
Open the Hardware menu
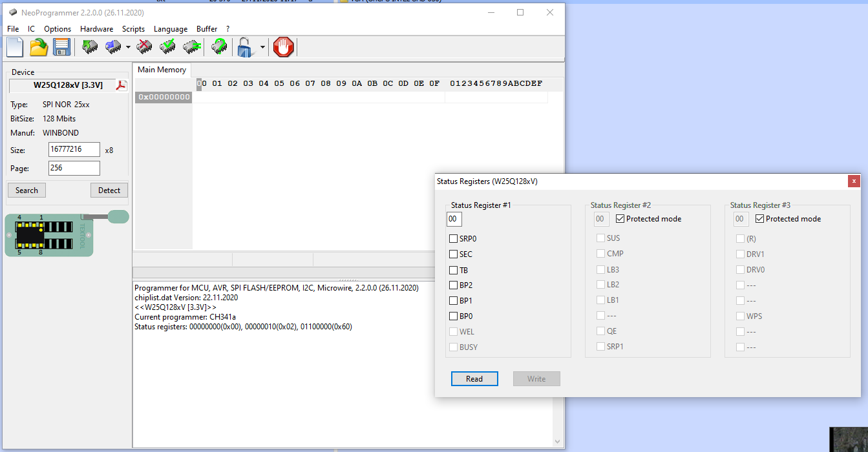click(97, 29)
